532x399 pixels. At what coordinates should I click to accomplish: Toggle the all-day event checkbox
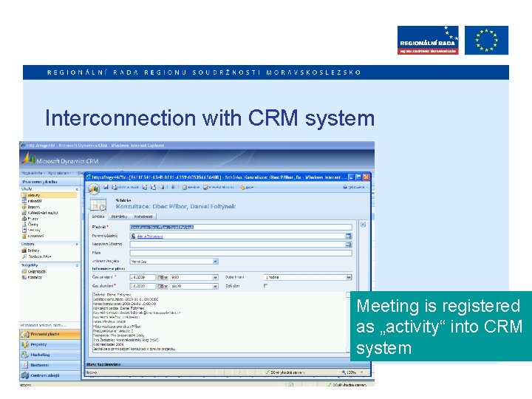tap(266, 286)
